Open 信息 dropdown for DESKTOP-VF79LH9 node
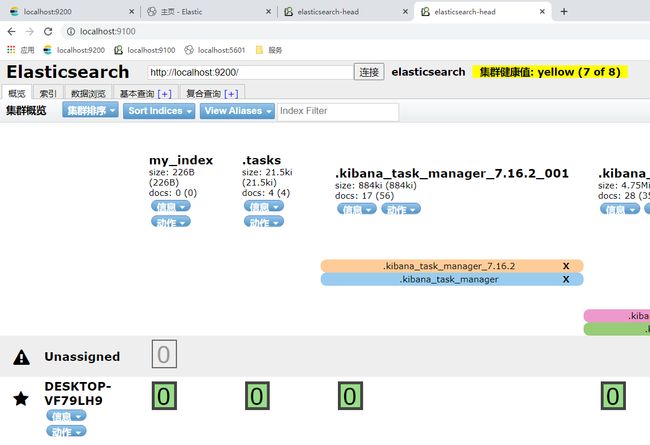 pyautogui.click(x=66, y=416)
